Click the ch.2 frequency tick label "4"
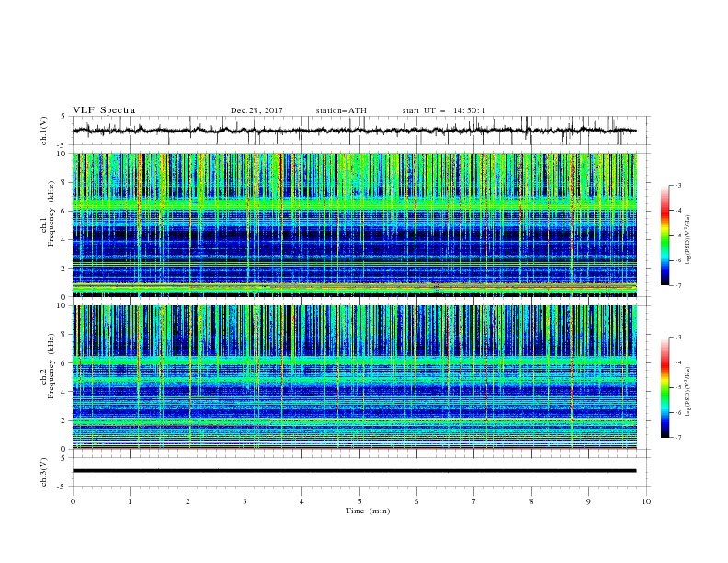 coord(63,392)
